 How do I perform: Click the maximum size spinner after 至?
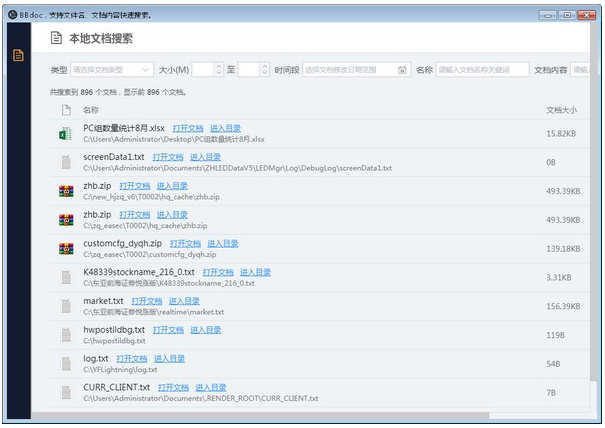[264, 70]
